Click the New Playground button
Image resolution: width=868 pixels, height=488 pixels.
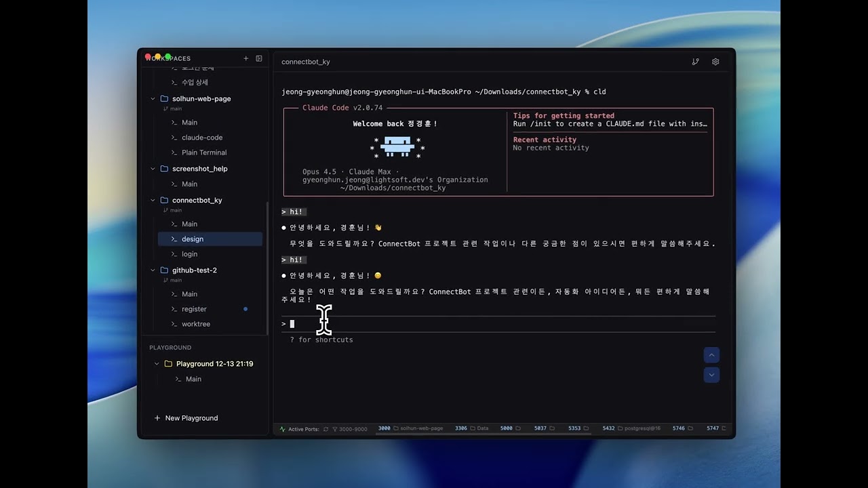[186, 418]
